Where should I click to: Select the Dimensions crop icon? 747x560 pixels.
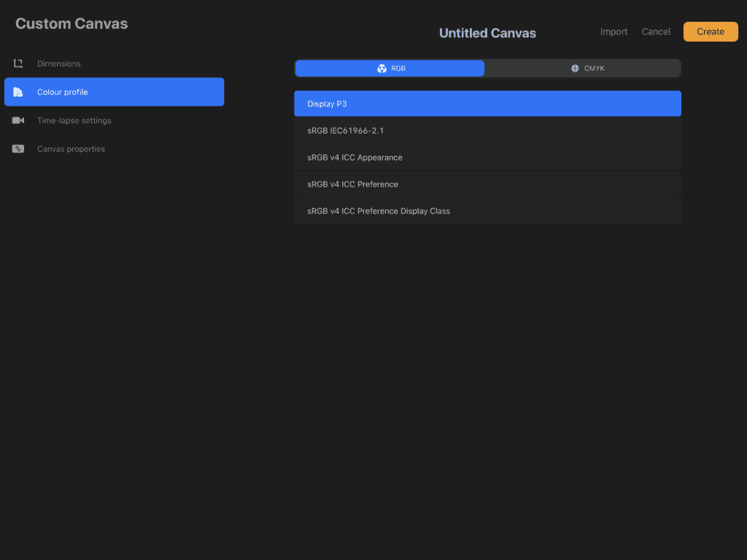[x=18, y=63]
